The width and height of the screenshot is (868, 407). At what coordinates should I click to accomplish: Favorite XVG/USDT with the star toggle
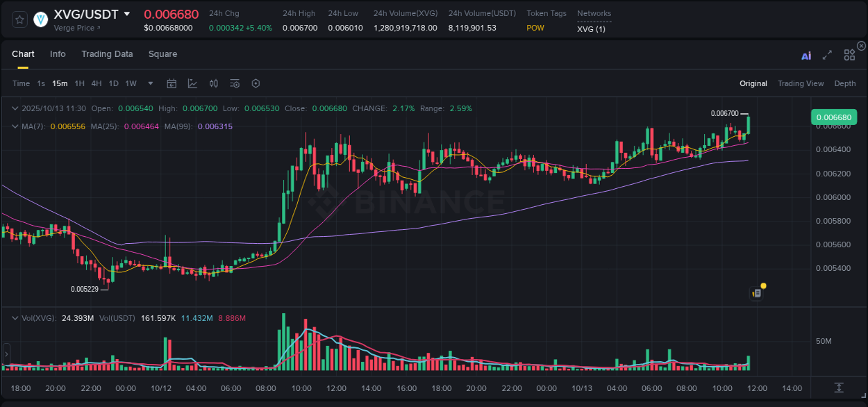click(x=19, y=19)
